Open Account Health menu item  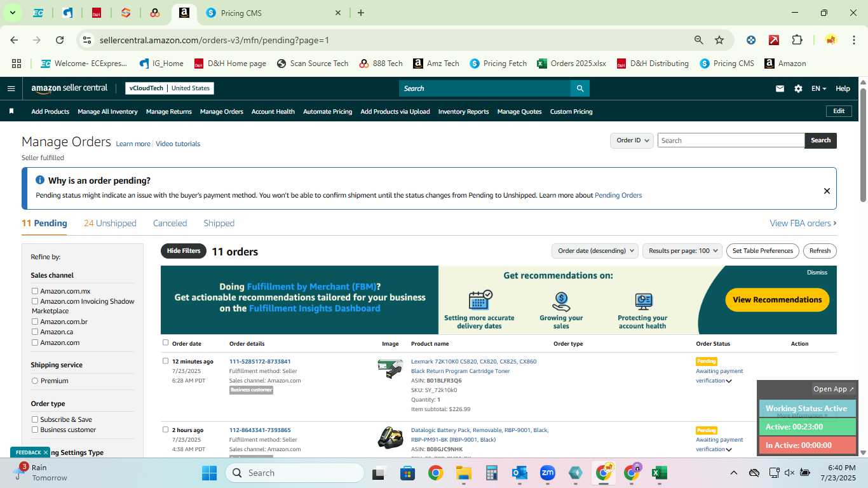pyautogui.click(x=273, y=111)
